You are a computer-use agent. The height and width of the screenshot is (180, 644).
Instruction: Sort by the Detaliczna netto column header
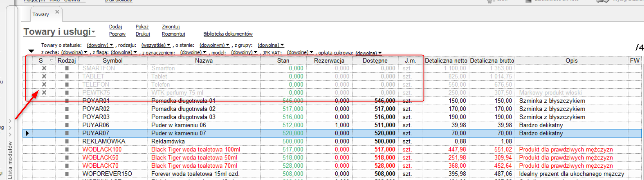click(x=446, y=61)
